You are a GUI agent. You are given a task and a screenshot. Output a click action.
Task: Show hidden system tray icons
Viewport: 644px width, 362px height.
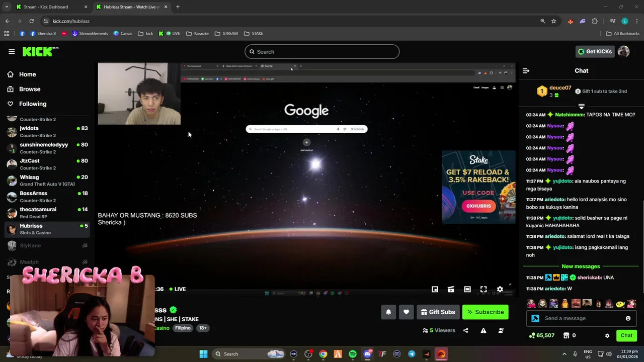(564, 354)
